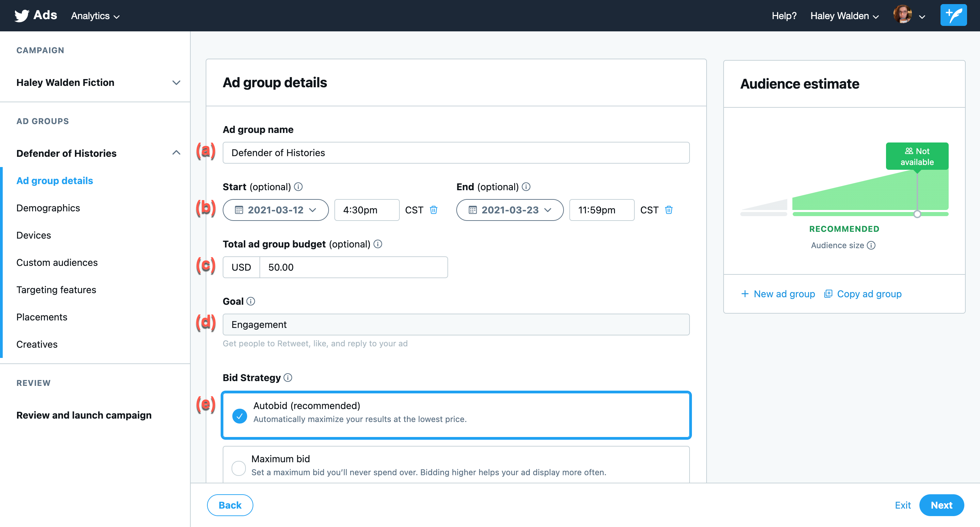
Task: Delete the end date with trash icon
Action: click(x=668, y=210)
